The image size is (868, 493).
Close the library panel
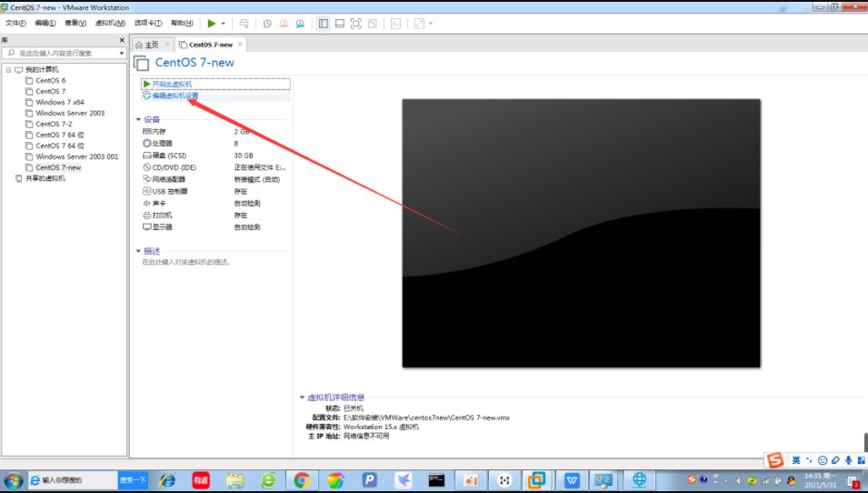click(122, 40)
